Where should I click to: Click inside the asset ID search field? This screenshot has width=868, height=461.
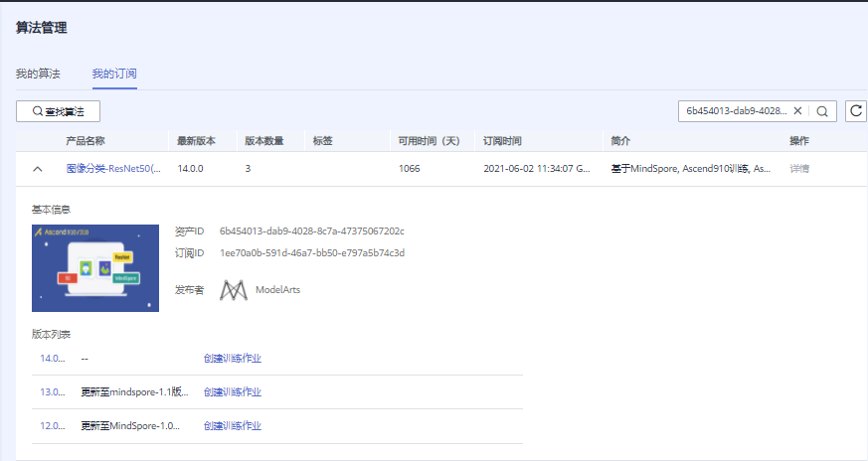coord(736,111)
